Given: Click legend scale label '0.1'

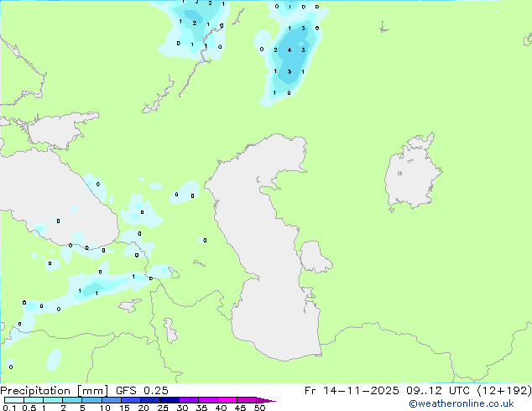Looking at the screenshot, I should click(9, 408).
